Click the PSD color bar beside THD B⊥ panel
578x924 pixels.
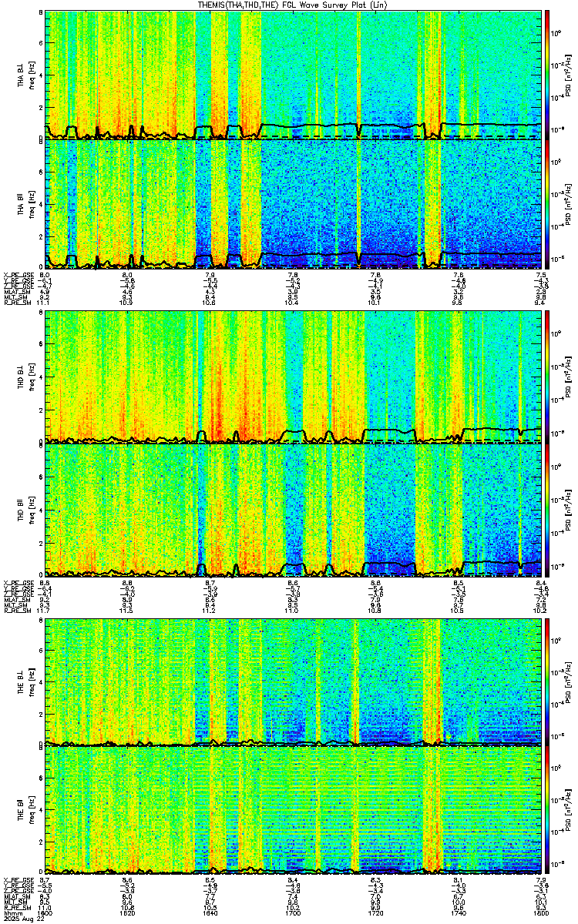(x=548, y=376)
